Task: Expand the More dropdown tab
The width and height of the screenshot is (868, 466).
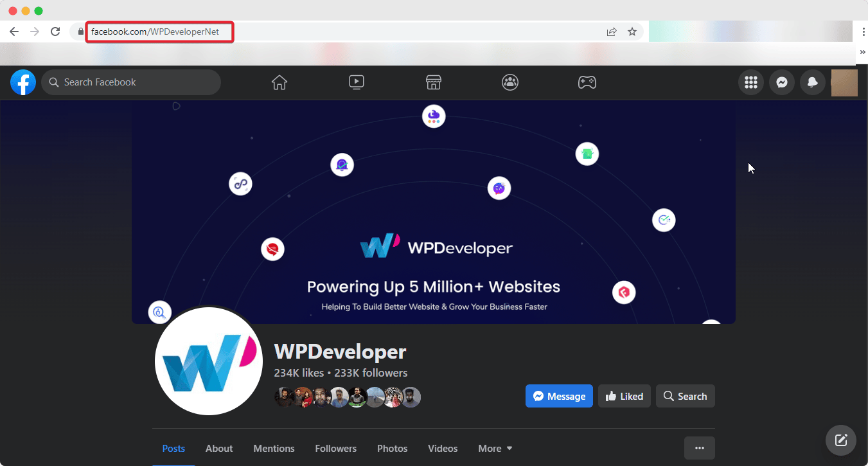Action: coord(495,449)
